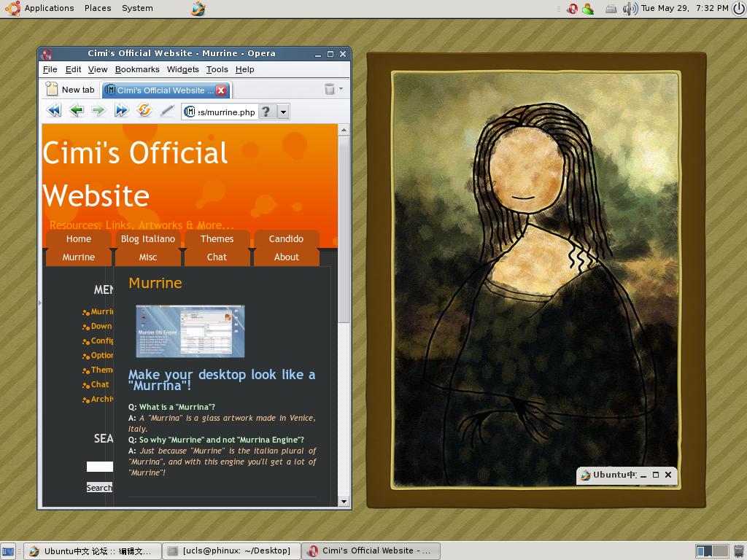
Task: Click the Opera window menu icon in titlebar
Action: tap(47, 54)
